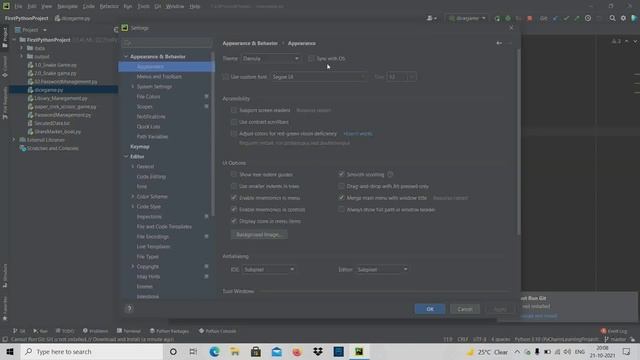Click the Git push arrow icon
The image size is (640, 360).
[x=577, y=18]
